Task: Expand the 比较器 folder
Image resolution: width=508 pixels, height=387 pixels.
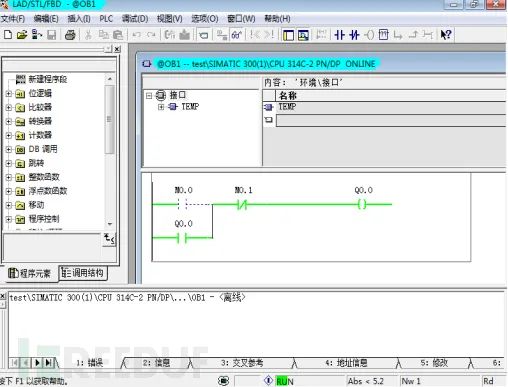Action: (9, 107)
